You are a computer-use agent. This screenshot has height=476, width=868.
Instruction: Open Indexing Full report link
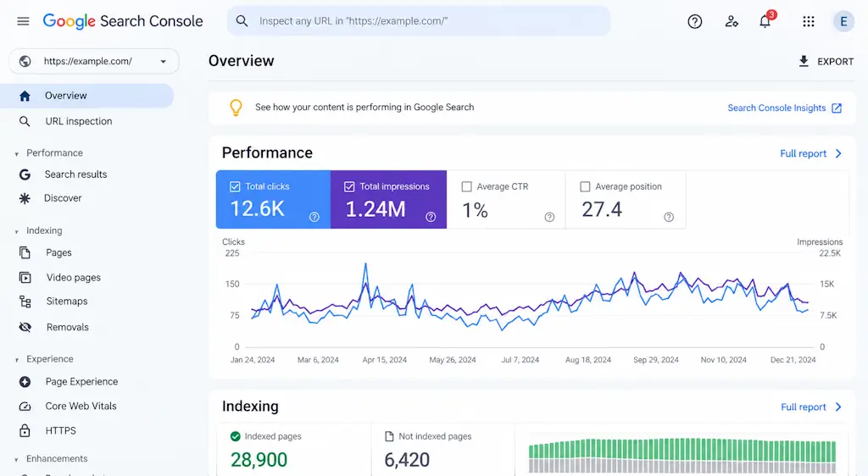click(804, 407)
